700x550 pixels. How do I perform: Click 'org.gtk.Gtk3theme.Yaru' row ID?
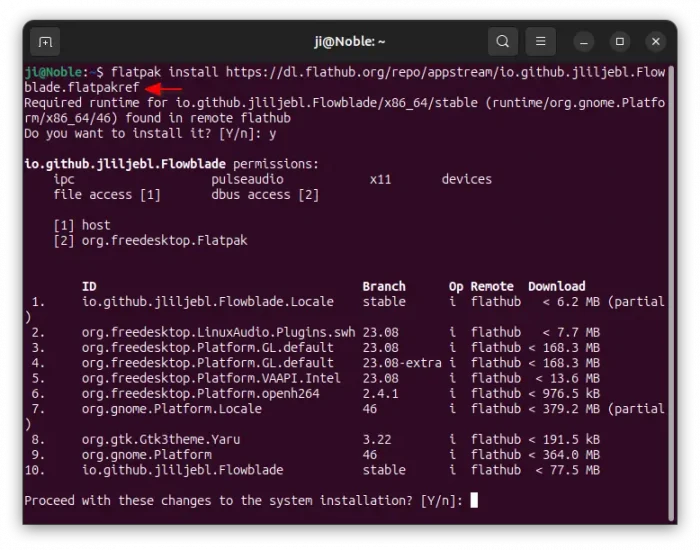coord(161,439)
